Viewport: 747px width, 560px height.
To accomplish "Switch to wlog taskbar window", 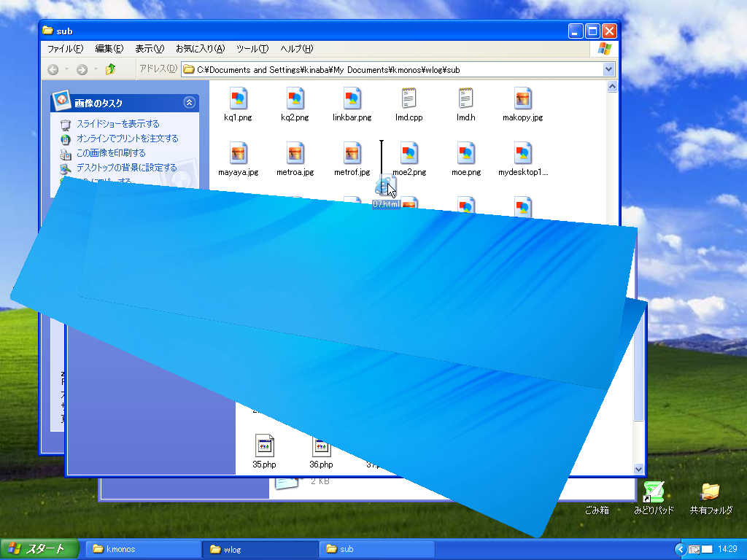I will point(260,549).
